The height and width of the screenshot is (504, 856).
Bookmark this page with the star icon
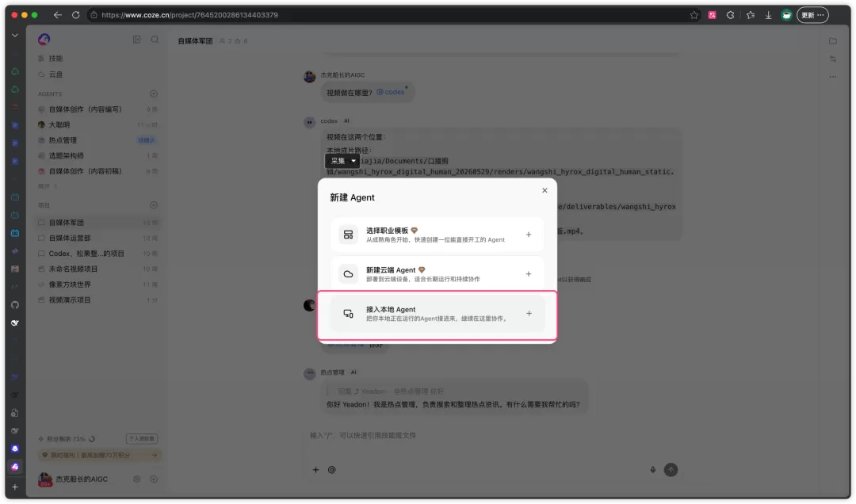[x=694, y=15]
